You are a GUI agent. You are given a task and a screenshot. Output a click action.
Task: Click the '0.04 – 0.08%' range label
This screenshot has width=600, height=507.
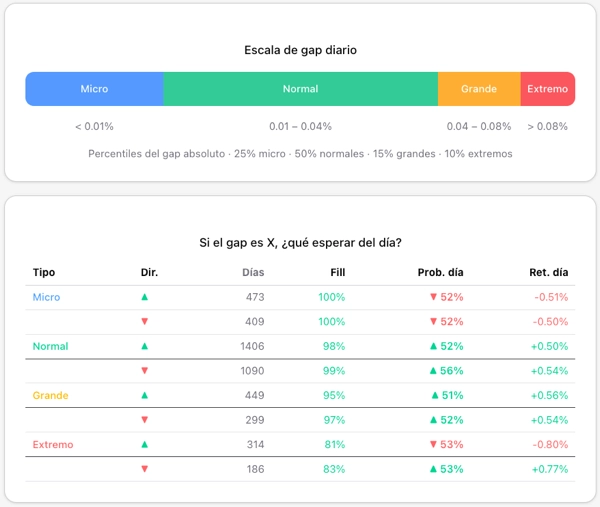[479, 126]
